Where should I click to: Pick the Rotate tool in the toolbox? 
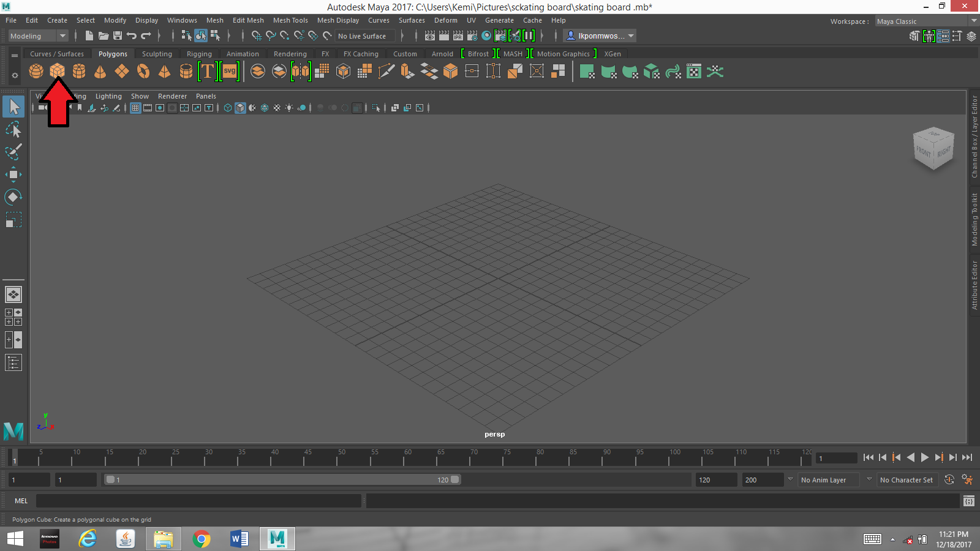[13, 197]
